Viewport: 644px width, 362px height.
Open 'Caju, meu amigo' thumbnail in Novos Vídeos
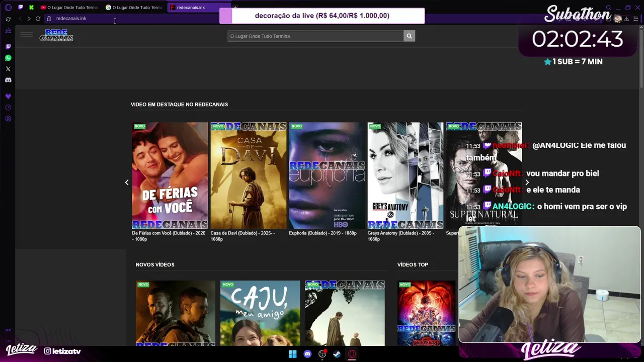[x=260, y=313]
